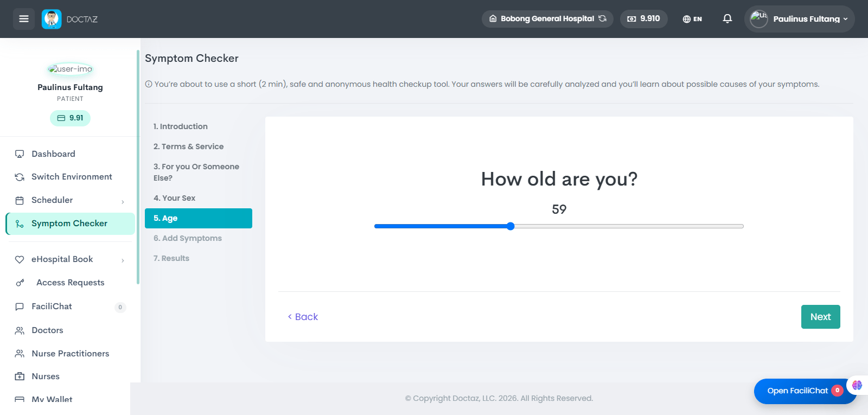868x415 pixels.
Task: Click the Dashboard monitor icon
Action: point(20,154)
